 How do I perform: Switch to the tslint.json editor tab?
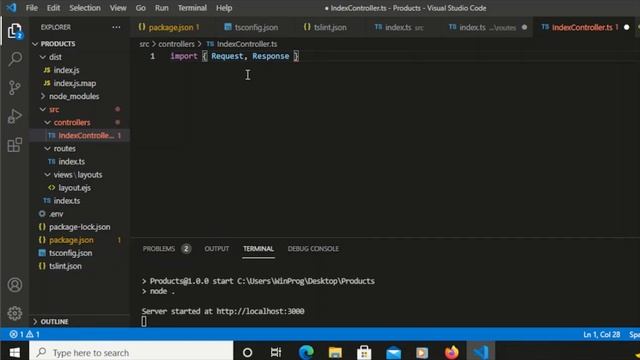tap(330, 27)
